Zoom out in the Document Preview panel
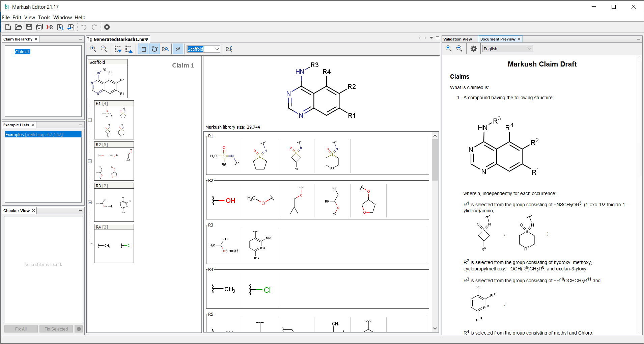 tap(459, 49)
